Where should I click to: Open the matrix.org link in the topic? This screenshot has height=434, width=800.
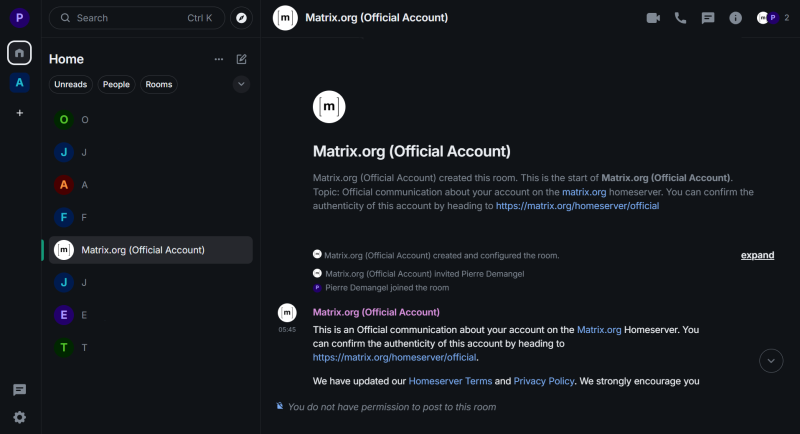point(584,192)
